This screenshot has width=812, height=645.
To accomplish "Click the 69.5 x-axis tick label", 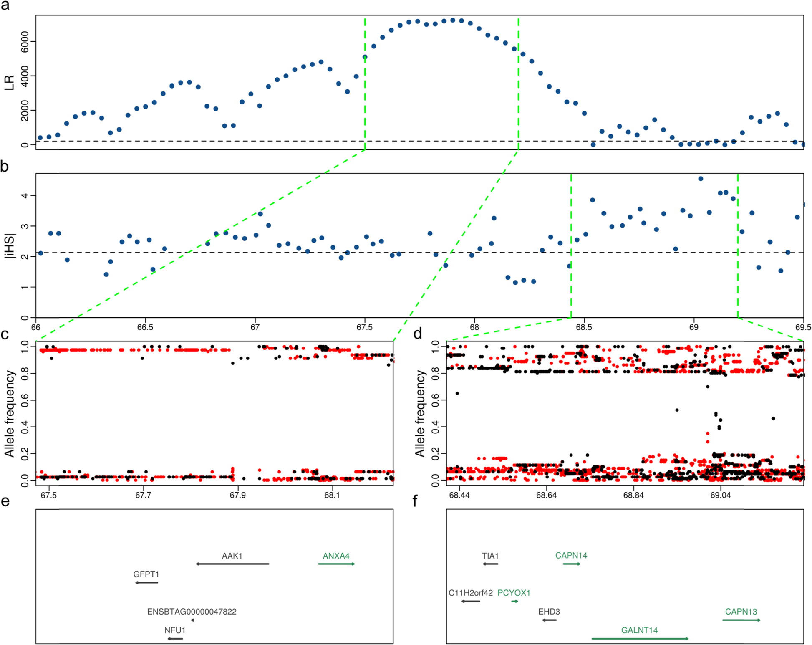I will (803, 327).
